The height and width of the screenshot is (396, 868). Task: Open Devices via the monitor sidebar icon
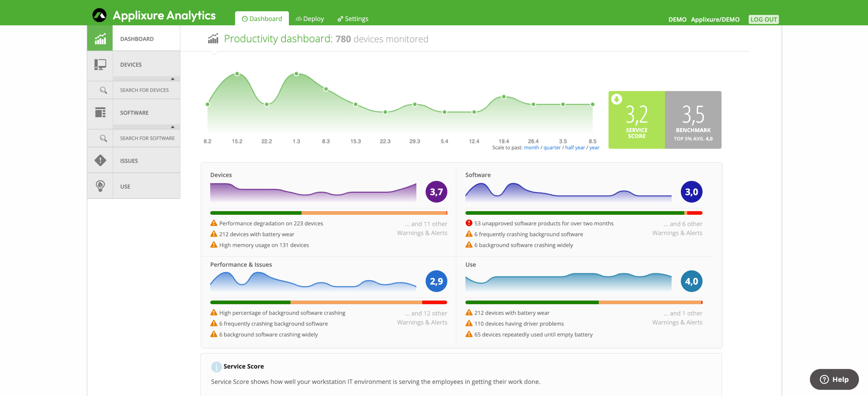100,64
